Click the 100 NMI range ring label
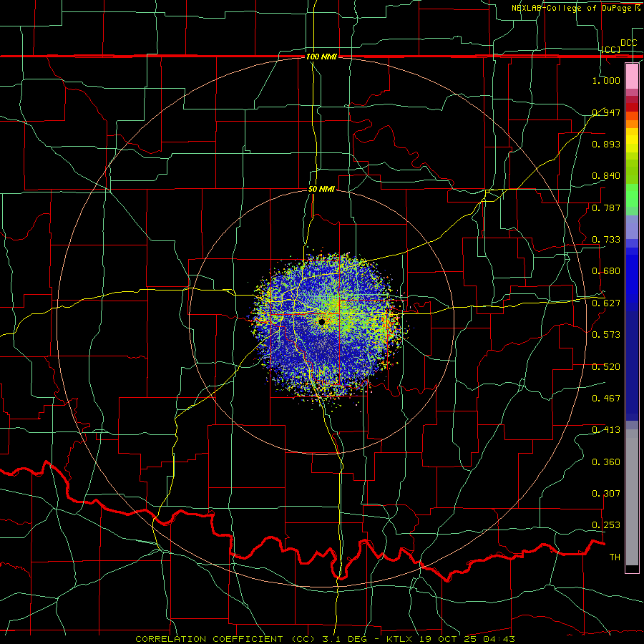The image size is (644, 644). [x=321, y=57]
